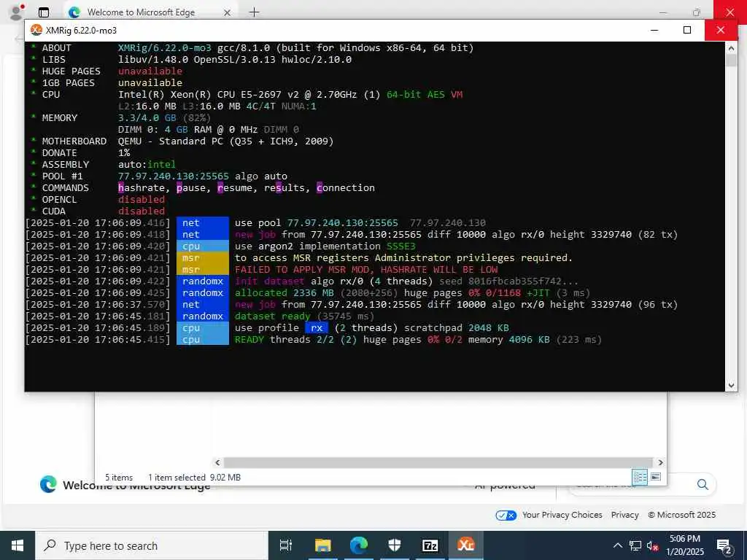Open Windows Start menu
The image size is (747, 560).
tap(18, 545)
